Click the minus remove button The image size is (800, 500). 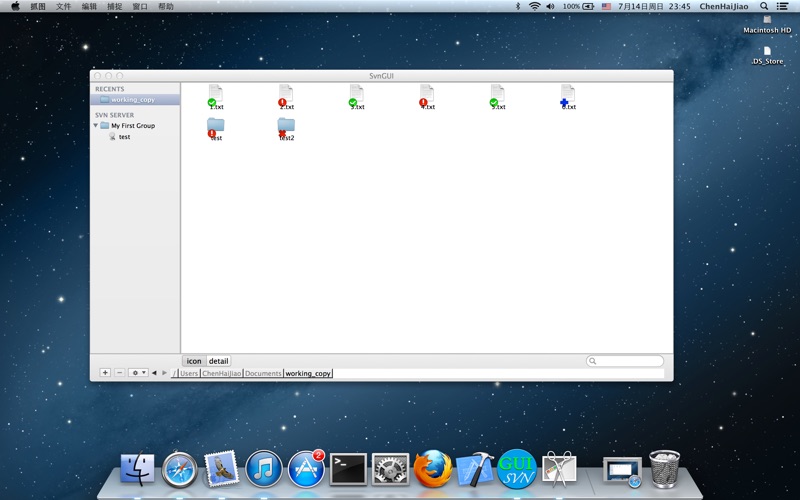tap(119, 372)
